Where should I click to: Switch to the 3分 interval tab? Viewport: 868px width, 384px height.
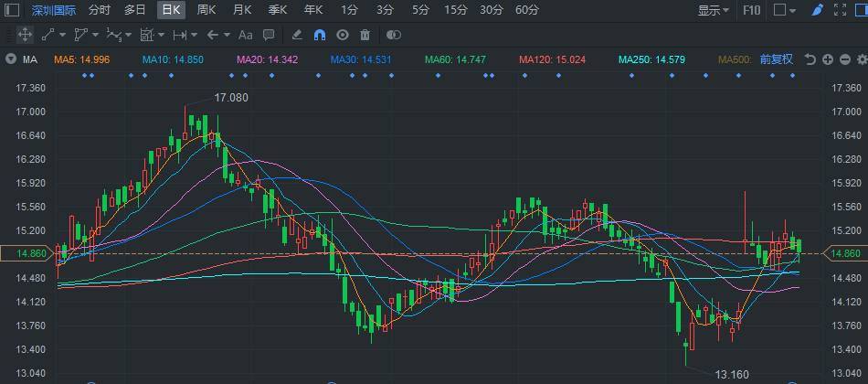[x=385, y=10]
